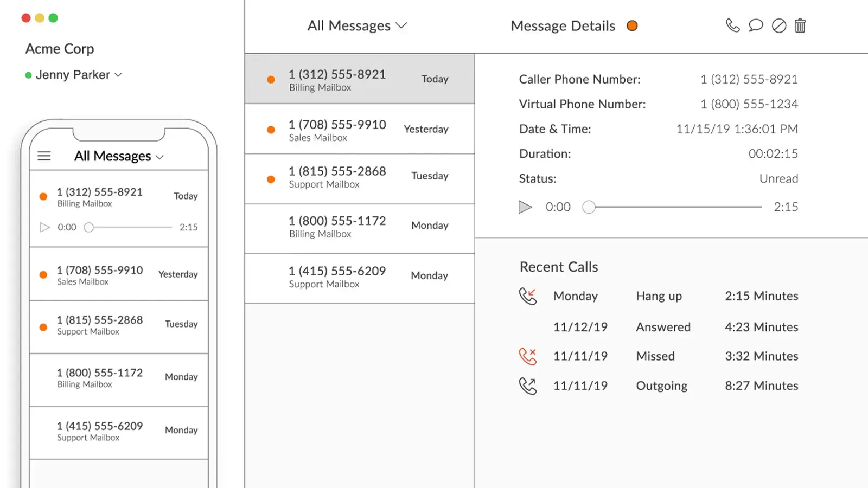Click Unread status value
868x488 pixels.
point(778,179)
